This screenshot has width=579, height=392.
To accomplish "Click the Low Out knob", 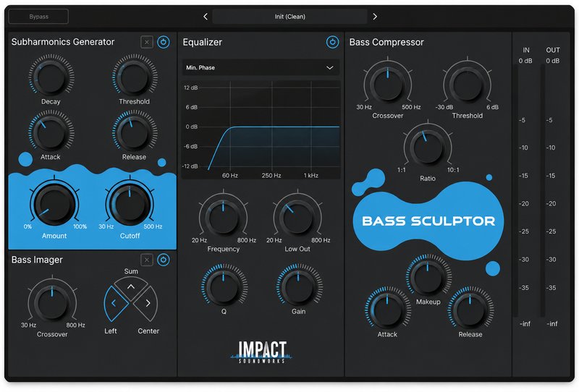I will pos(297,217).
